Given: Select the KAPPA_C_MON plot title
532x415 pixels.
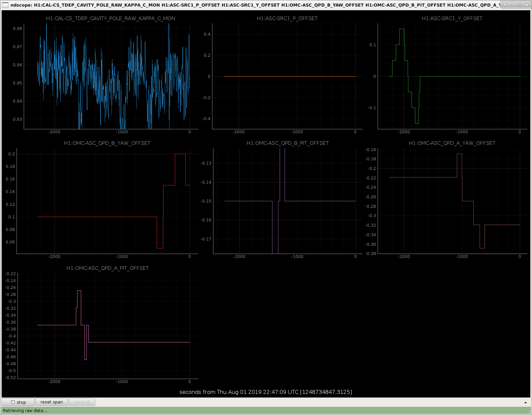Looking at the screenshot, I should tap(110, 18).
